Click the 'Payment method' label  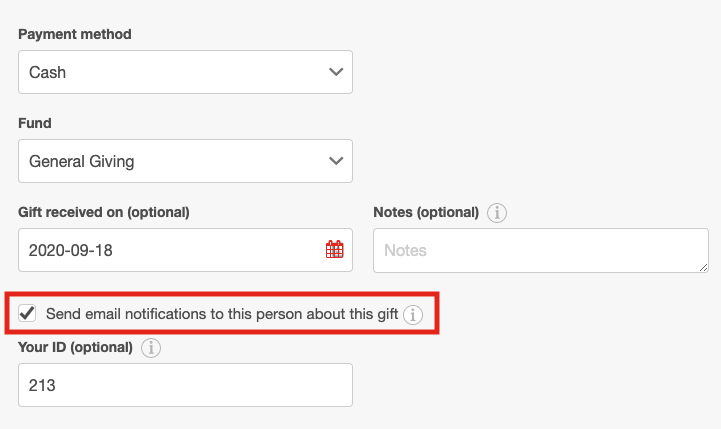(75, 34)
